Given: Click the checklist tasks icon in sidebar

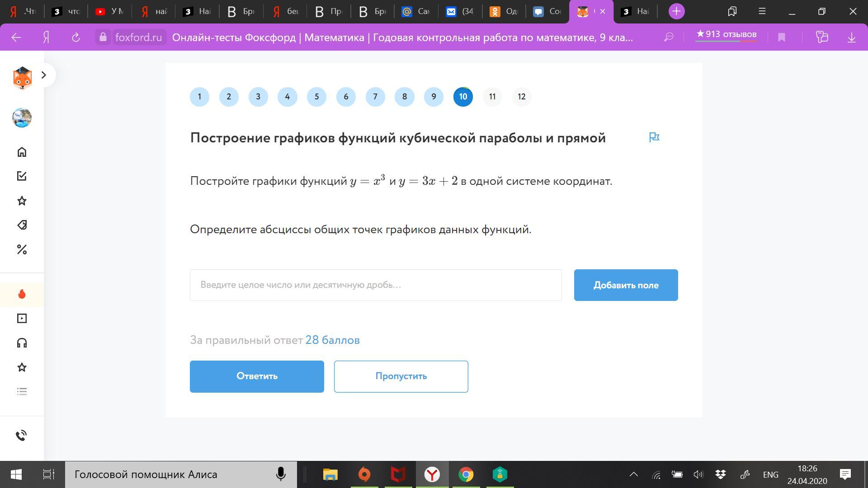Looking at the screenshot, I should tap(22, 176).
